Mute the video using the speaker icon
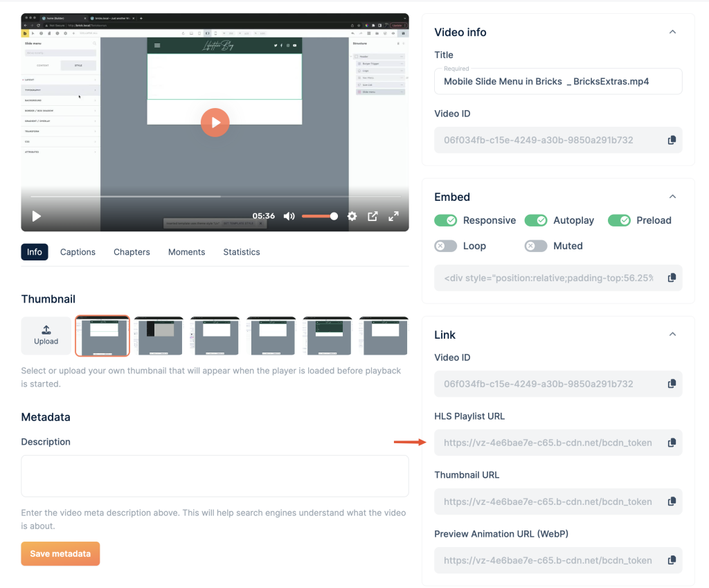 (x=289, y=216)
